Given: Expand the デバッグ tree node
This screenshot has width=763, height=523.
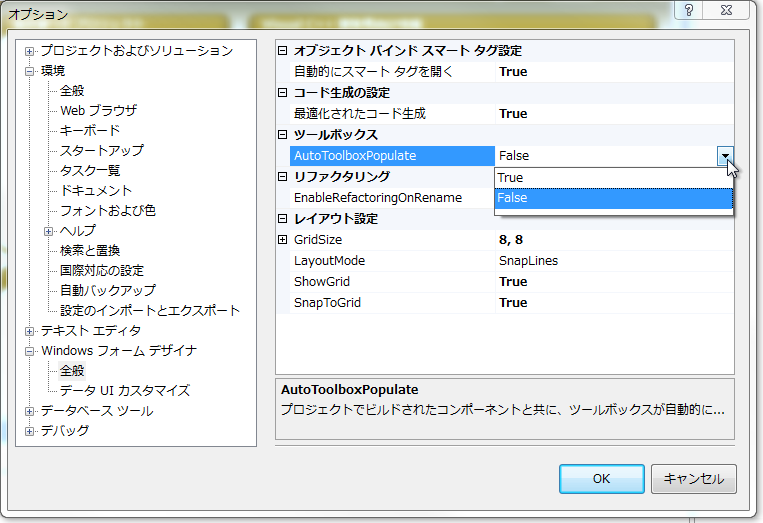Looking at the screenshot, I should click(30, 431).
